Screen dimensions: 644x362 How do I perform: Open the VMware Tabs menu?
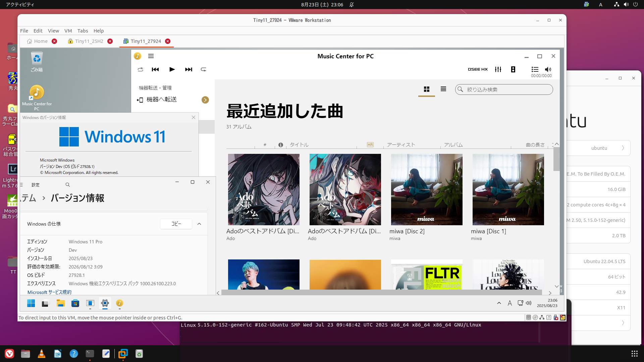pos(83,31)
